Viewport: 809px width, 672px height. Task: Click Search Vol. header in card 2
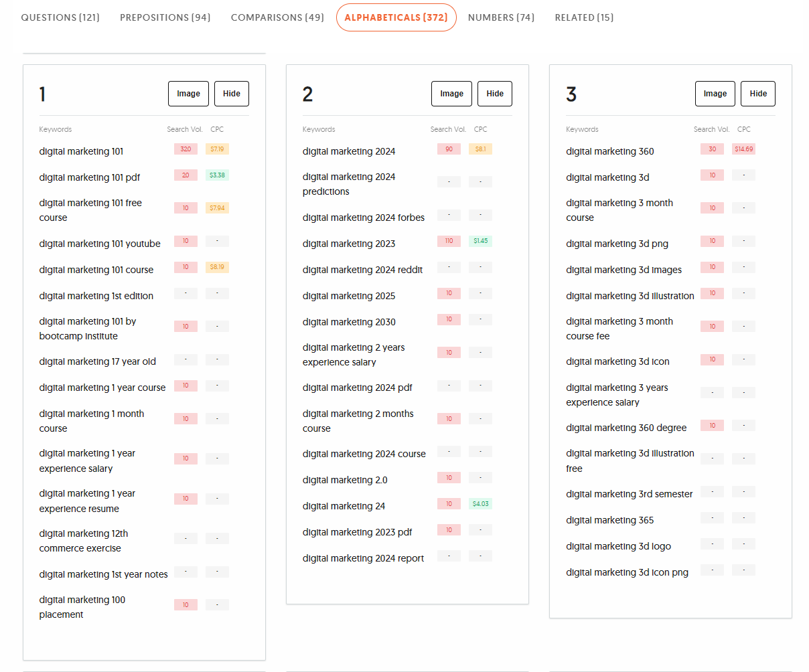[x=448, y=129]
